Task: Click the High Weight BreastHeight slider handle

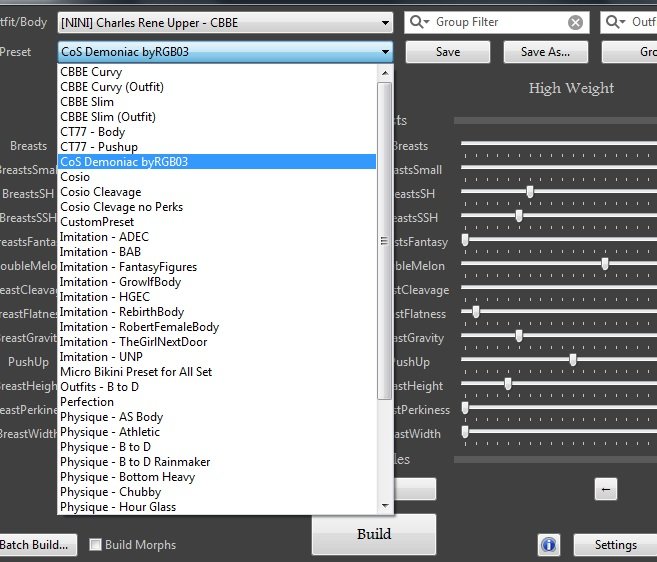Action: 508,383
